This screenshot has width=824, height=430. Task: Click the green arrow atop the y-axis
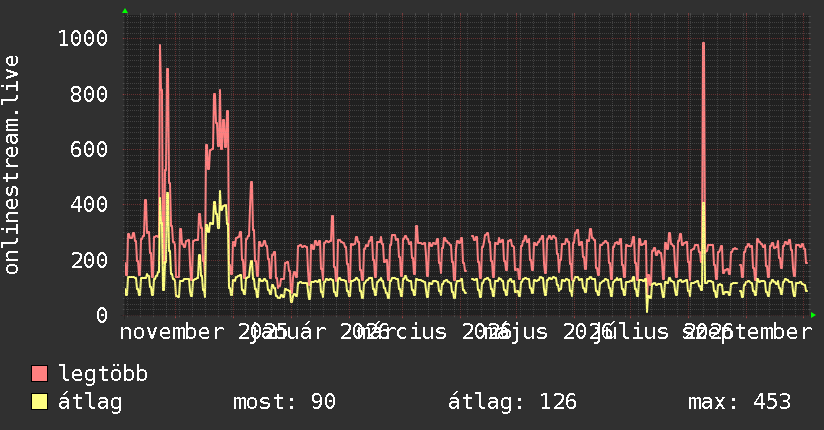[x=125, y=11]
